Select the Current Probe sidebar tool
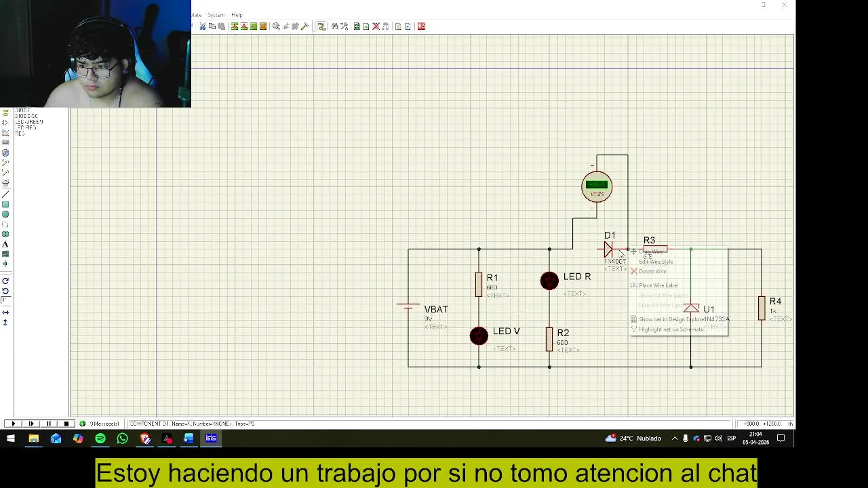868x488 pixels. click(x=5, y=172)
